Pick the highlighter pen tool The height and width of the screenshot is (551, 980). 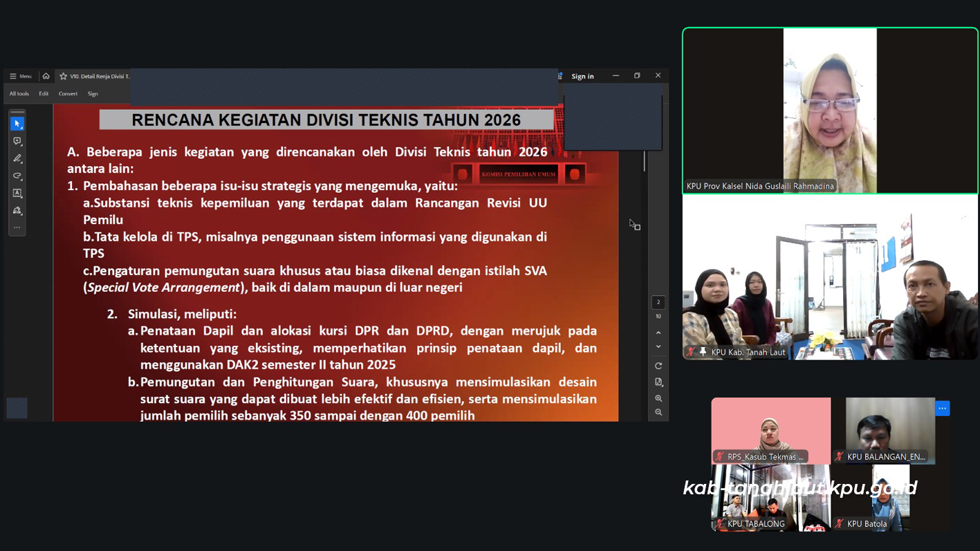[17, 158]
